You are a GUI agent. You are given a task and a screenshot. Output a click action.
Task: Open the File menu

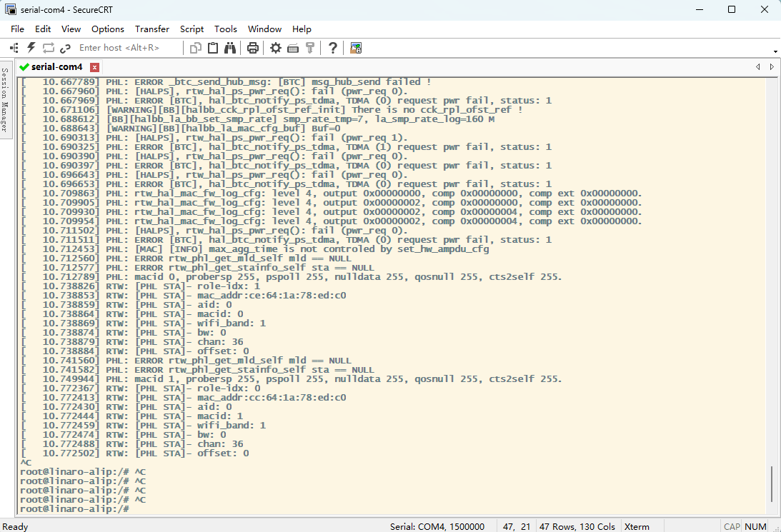click(17, 29)
